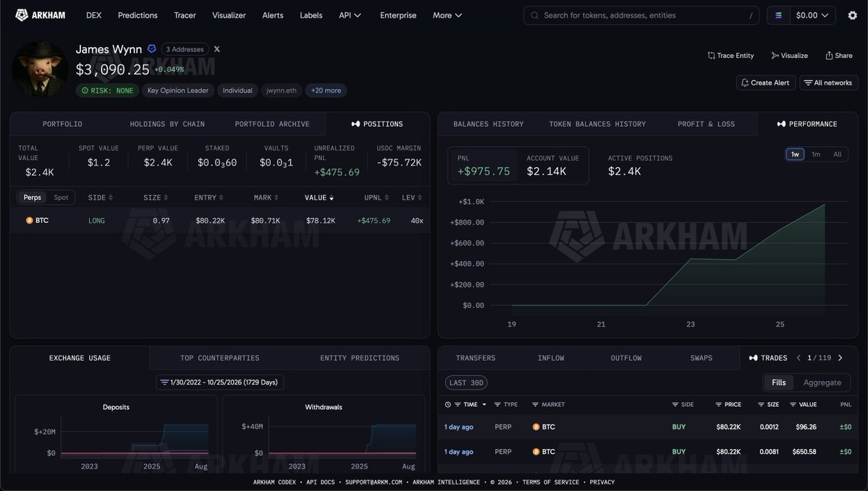Click the Trace Entity button
Image resolution: width=868 pixels, height=491 pixels.
click(730, 55)
